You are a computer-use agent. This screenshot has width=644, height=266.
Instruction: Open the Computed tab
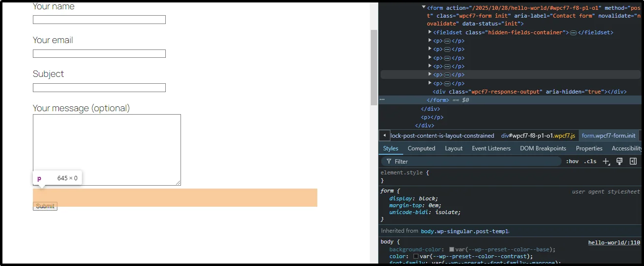421,148
